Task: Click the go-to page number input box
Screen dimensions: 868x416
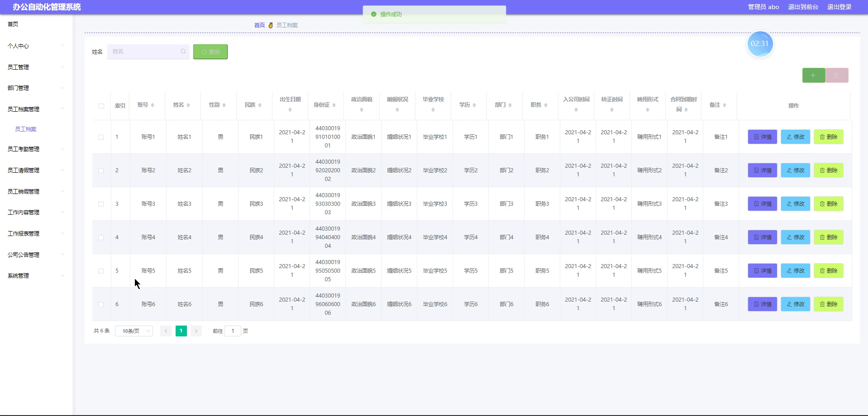Action: [x=233, y=331]
